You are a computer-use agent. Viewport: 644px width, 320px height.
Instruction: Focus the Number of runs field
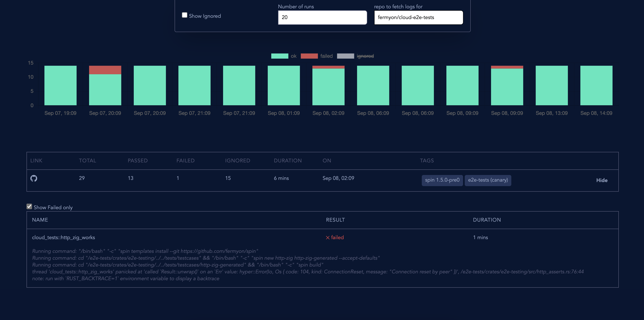(322, 18)
